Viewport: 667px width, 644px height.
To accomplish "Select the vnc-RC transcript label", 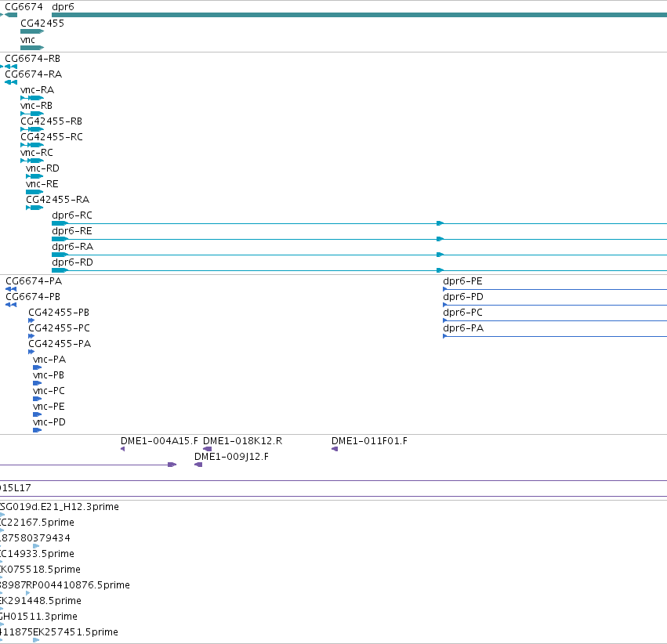I will pyautogui.click(x=37, y=153).
